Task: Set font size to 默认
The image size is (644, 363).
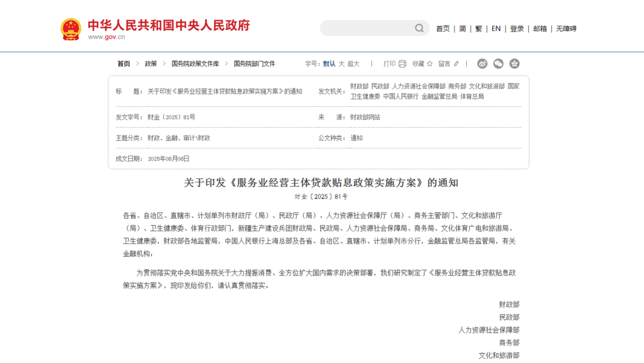Action: pos(329,64)
